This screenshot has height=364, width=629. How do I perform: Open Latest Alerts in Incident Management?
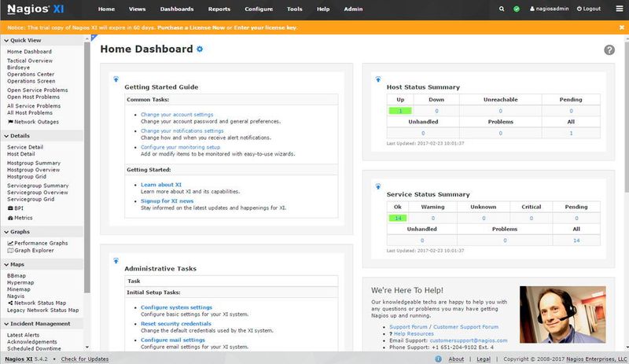click(24, 335)
